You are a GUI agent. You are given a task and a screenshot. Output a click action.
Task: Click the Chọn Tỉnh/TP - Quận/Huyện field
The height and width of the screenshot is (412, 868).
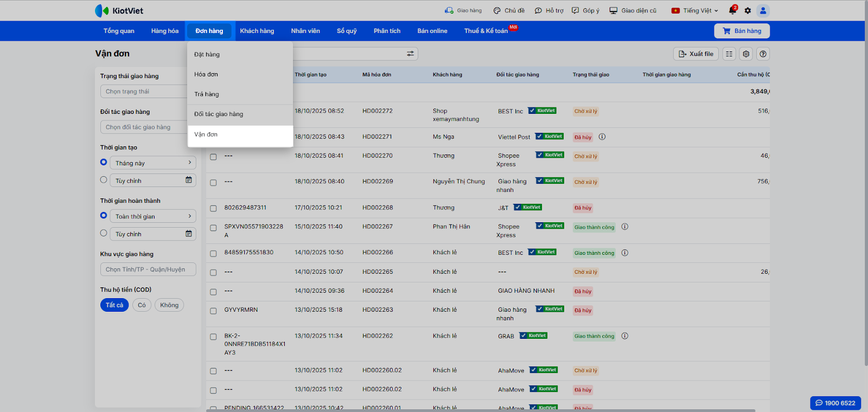(148, 269)
